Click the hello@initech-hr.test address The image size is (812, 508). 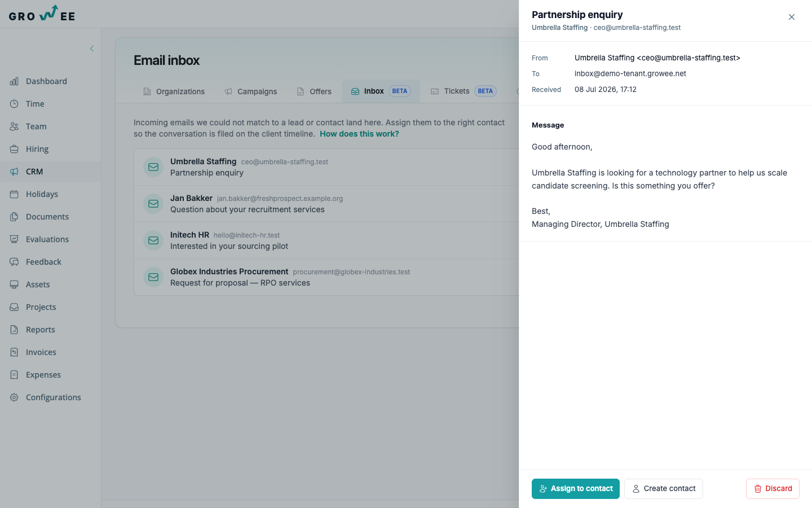tap(246, 235)
